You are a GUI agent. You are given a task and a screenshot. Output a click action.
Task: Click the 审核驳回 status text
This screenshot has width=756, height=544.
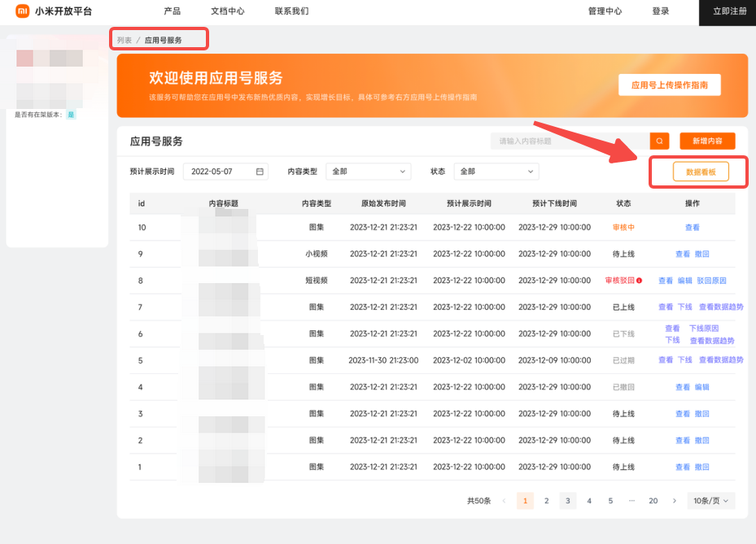point(620,281)
